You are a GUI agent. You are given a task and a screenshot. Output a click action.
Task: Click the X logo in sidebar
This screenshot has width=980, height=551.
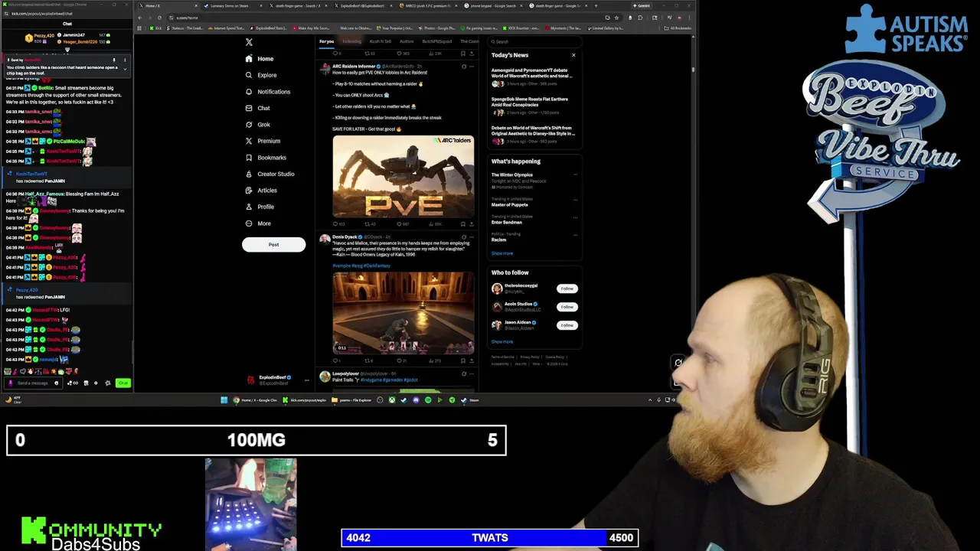pyautogui.click(x=249, y=42)
